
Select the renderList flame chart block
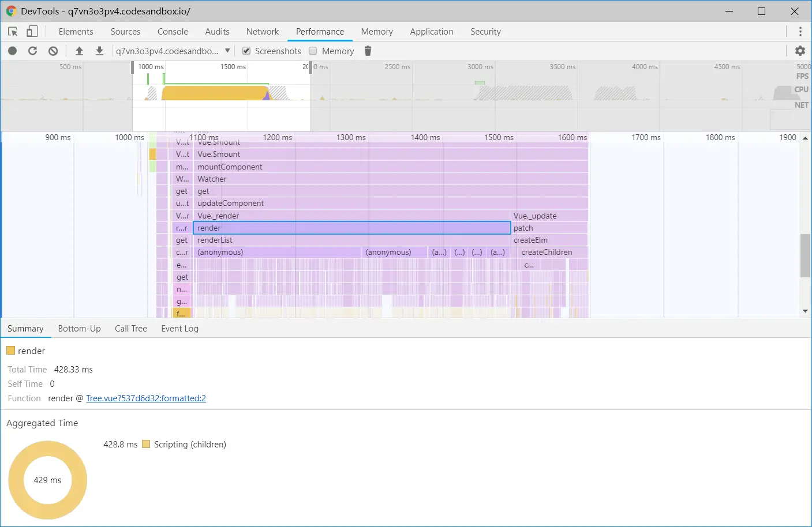[x=352, y=240]
